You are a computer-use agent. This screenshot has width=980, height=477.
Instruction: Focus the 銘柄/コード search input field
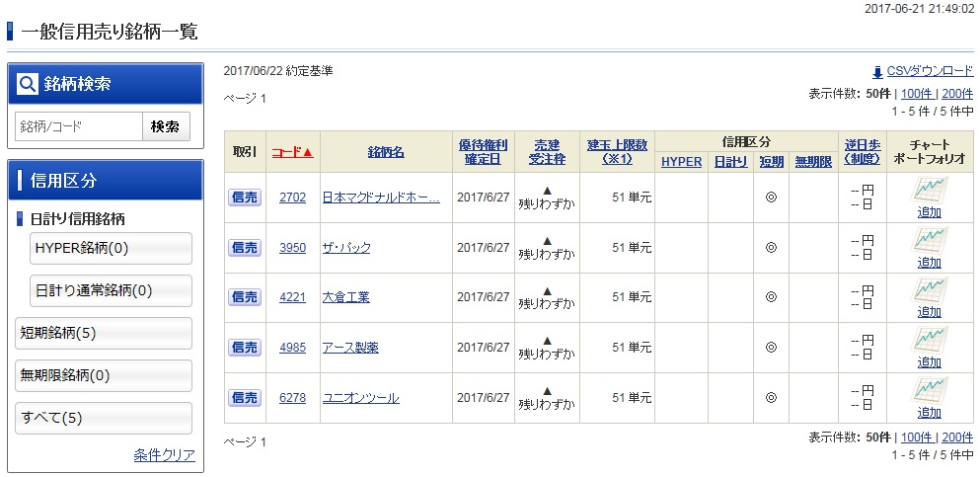[x=79, y=127]
